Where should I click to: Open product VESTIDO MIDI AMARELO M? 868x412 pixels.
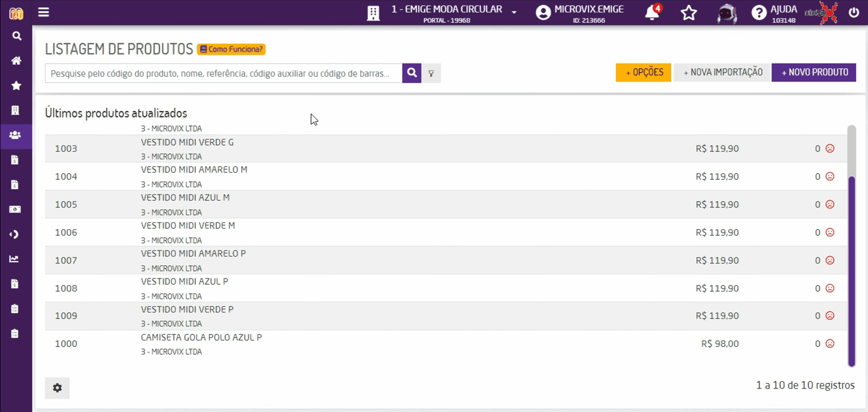[194, 170]
